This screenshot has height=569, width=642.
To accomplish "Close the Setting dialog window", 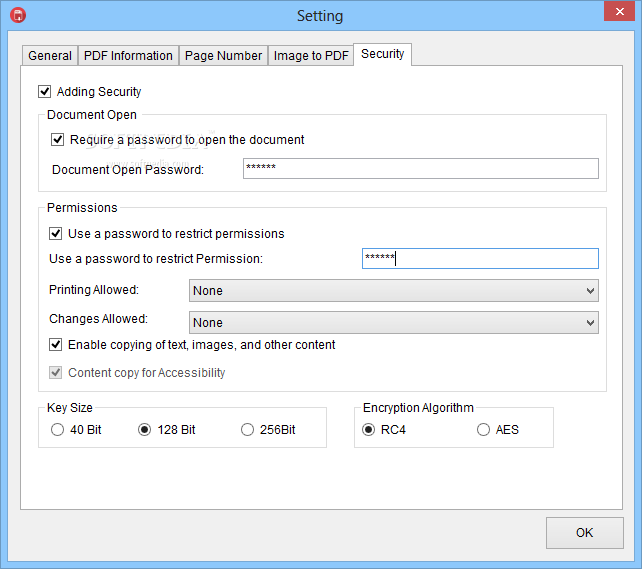I will point(619,11).
